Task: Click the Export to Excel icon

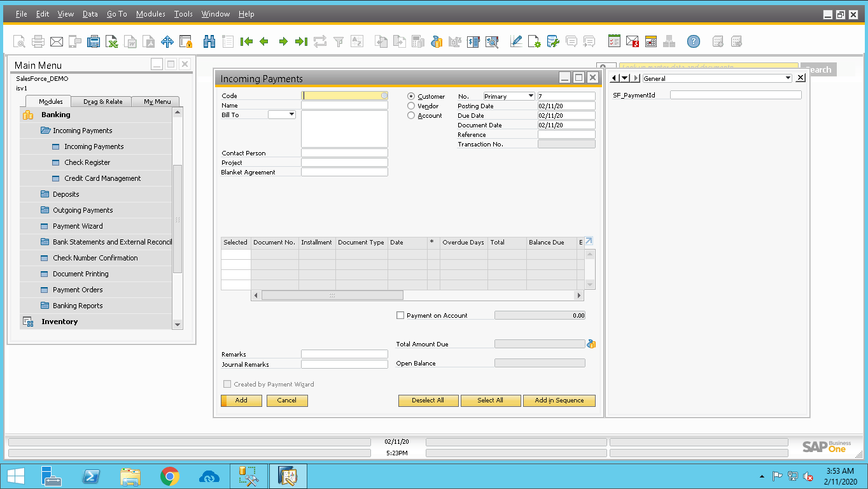Action: pyautogui.click(x=112, y=42)
